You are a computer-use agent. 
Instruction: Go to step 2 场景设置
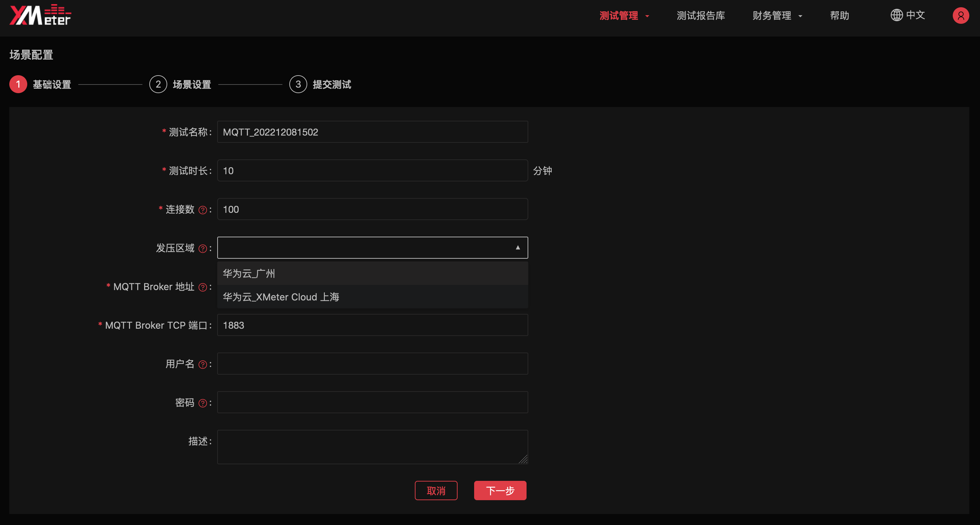(180, 84)
